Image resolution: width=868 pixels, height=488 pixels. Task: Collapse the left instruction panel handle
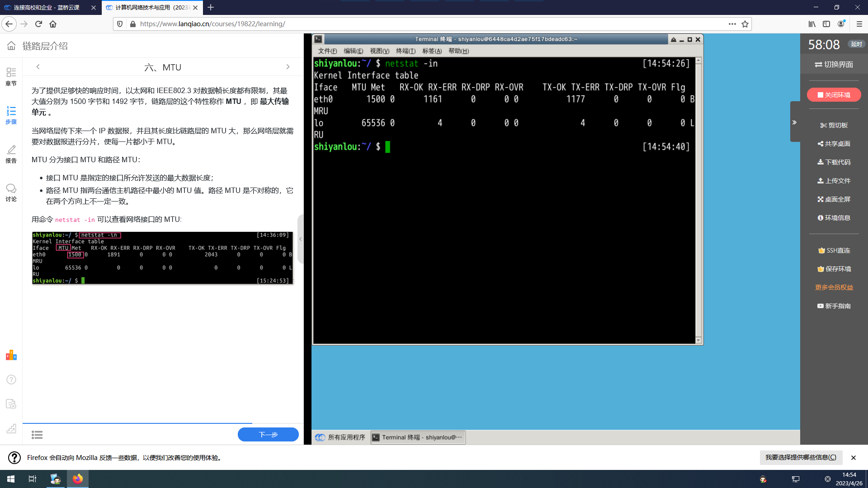coord(300,239)
